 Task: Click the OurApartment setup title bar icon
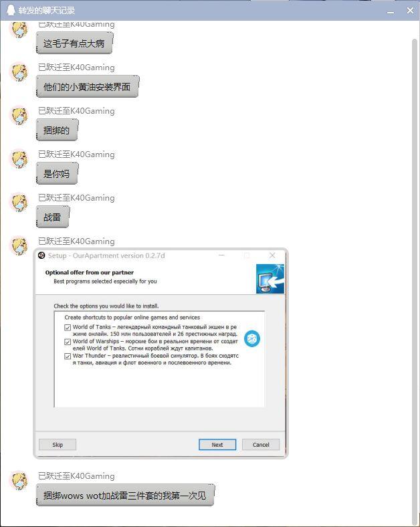(x=41, y=255)
